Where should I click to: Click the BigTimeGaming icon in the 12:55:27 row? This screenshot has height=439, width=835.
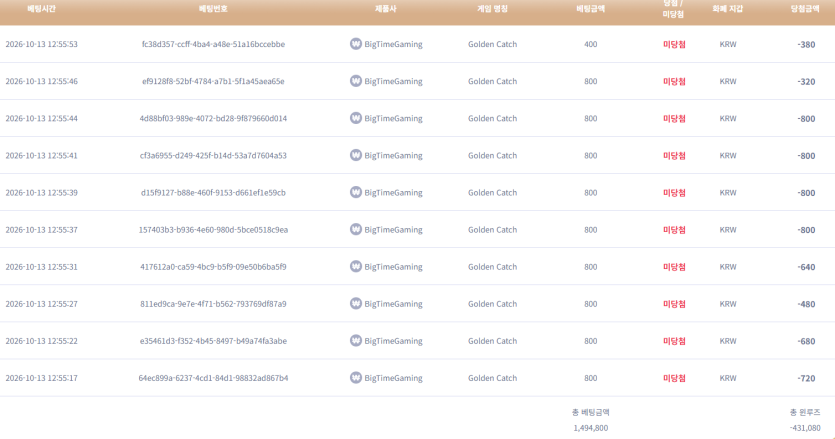356,304
